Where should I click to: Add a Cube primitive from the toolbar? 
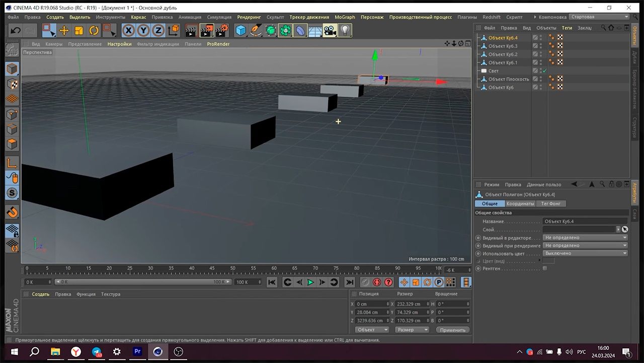pyautogui.click(x=241, y=31)
